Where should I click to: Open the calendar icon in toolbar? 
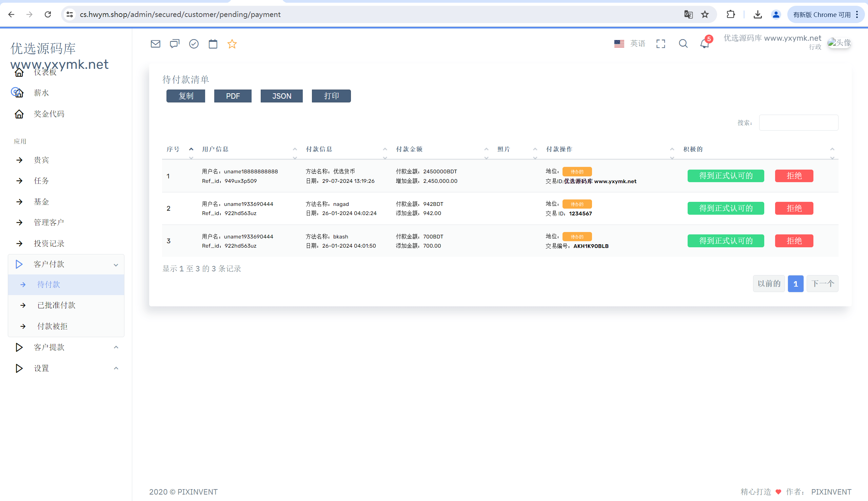[x=213, y=44]
